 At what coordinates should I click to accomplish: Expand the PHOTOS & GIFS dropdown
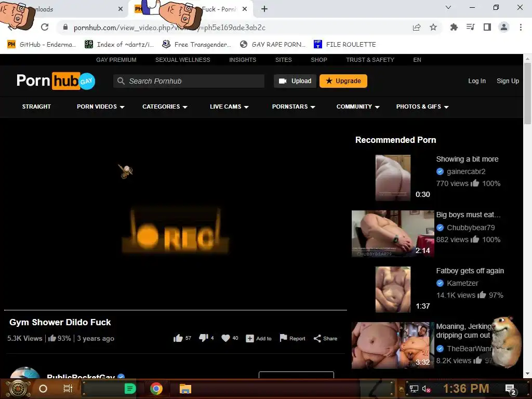point(422,107)
